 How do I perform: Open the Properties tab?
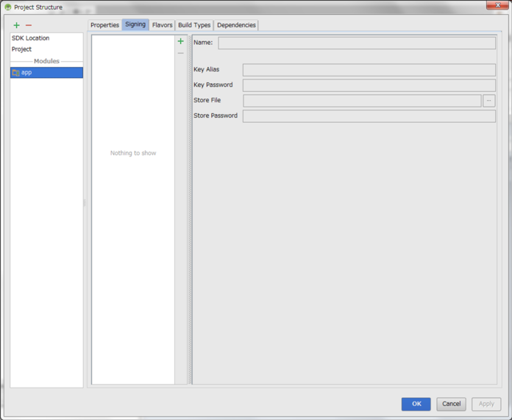104,25
